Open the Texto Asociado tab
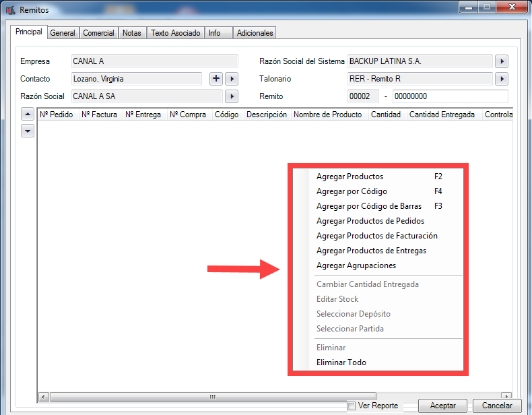Viewport: 532px width, 415px height. [175, 33]
